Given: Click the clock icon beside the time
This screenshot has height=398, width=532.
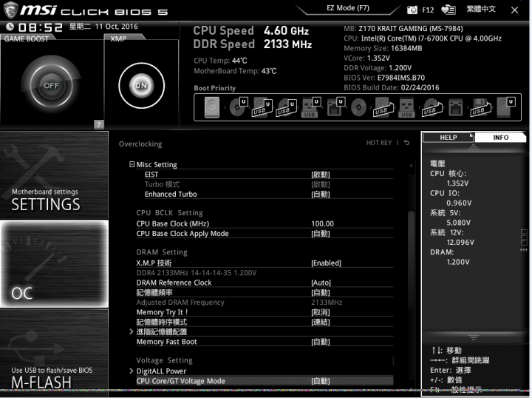Looking at the screenshot, I should tap(10, 27).
